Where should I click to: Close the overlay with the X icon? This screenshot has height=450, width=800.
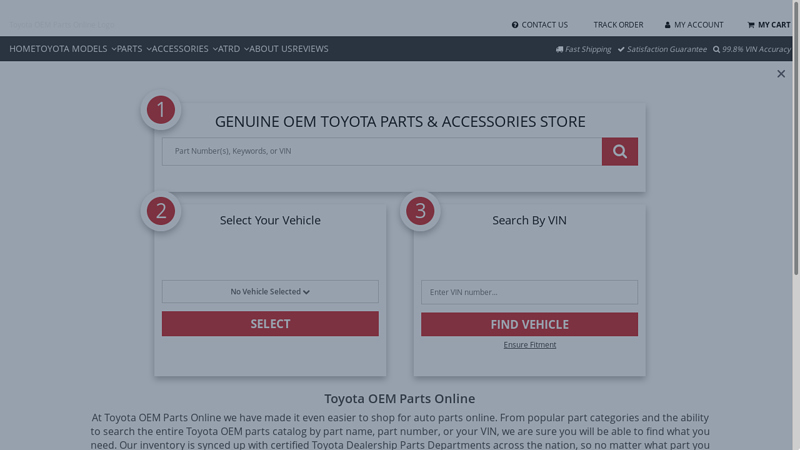[x=781, y=74]
